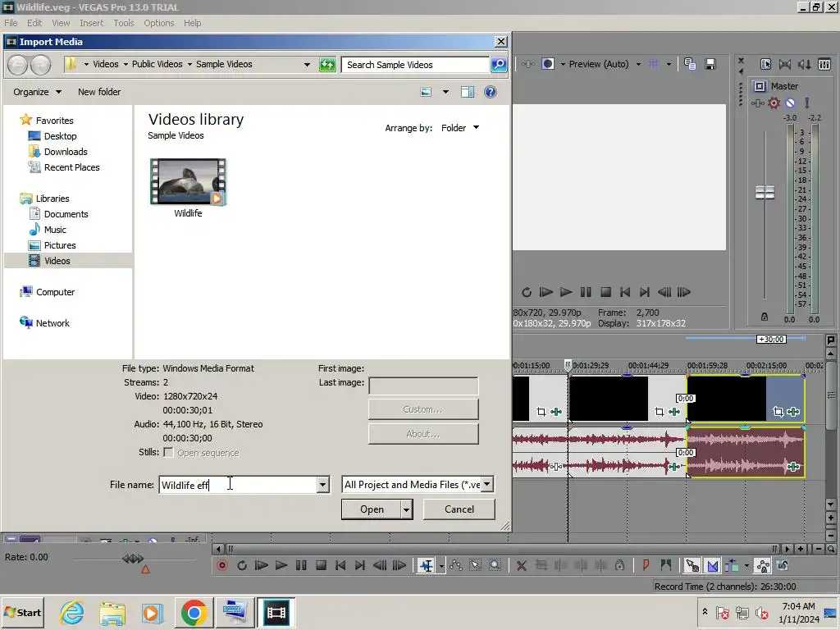Click the Open button
840x630 pixels.
coord(372,509)
